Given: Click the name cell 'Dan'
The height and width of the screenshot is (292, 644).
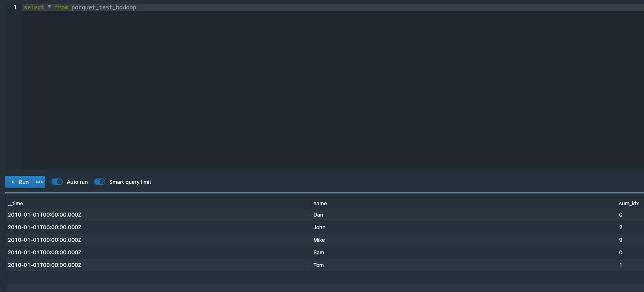Looking at the screenshot, I should pyautogui.click(x=318, y=215).
